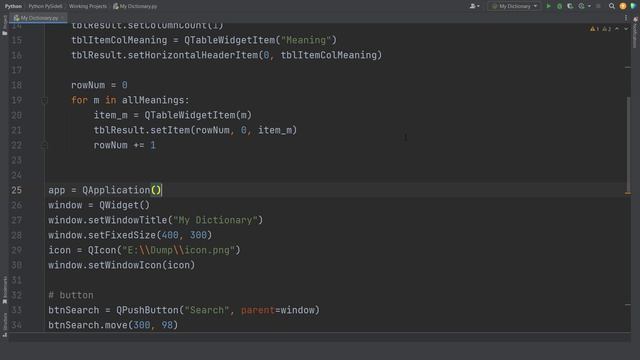
Task: Run with coverage icon in toolbar
Action: click(x=570, y=6)
